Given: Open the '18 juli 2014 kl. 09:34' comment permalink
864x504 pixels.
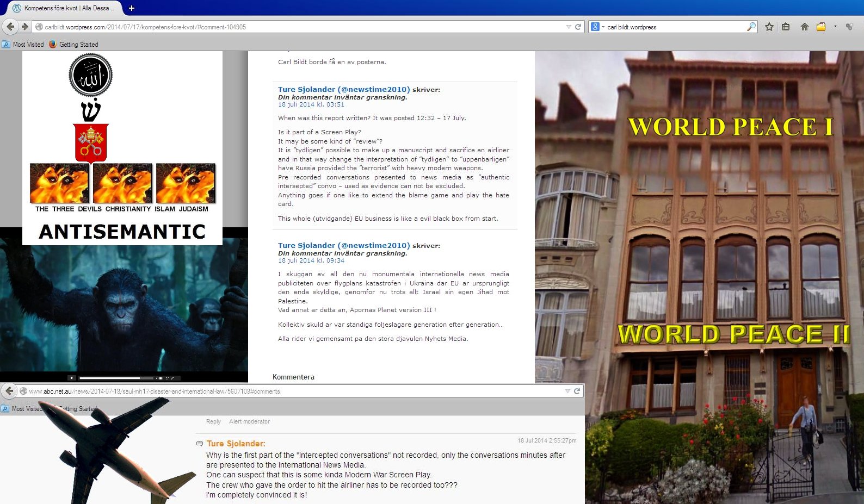Looking at the screenshot, I should click(311, 260).
